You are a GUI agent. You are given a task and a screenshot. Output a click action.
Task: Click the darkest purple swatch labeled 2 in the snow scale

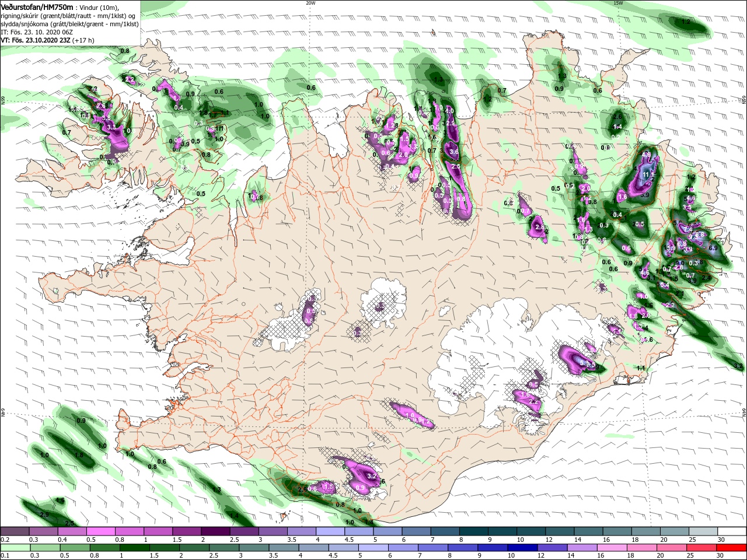click(x=216, y=531)
